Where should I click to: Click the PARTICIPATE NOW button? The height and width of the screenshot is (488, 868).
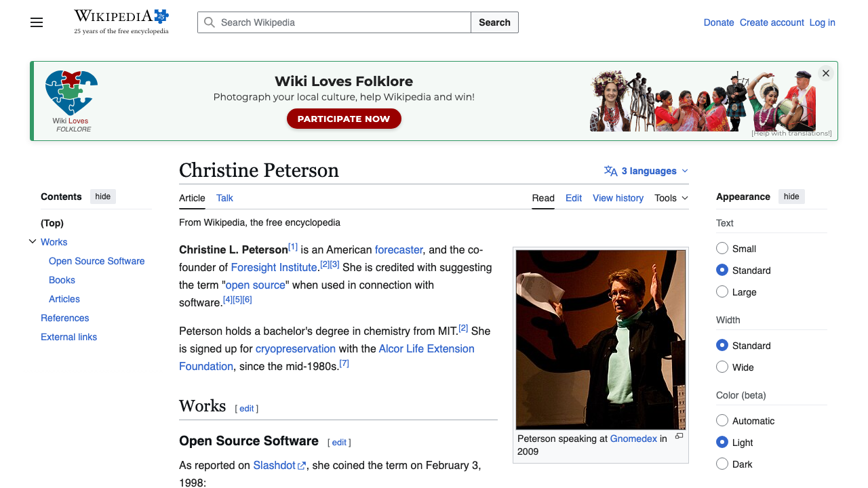(x=344, y=119)
